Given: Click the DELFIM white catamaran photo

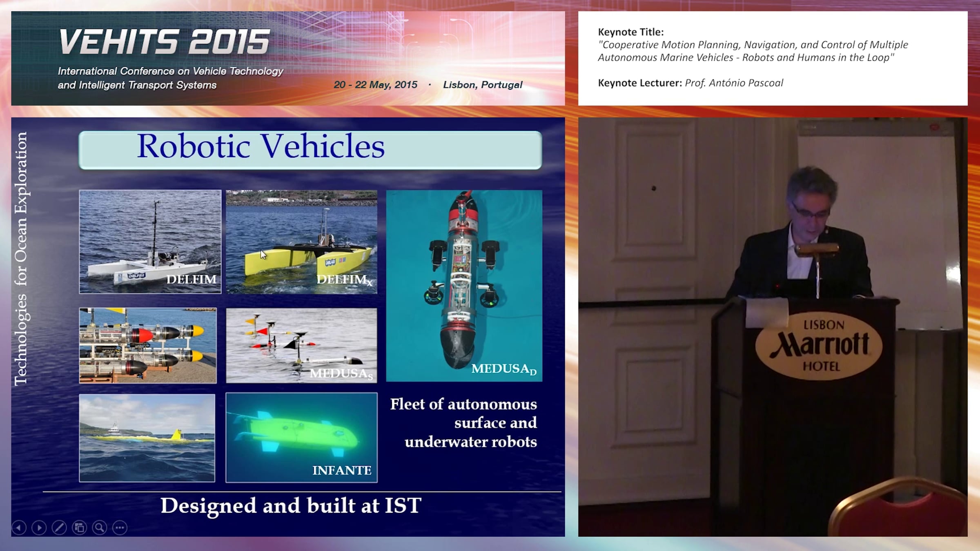Looking at the screenshot, I should point(150,241).
